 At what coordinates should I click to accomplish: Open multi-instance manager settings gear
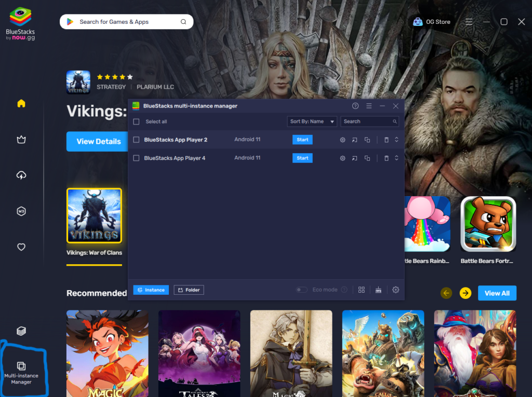pyautogui.click(x=395, y=290)
